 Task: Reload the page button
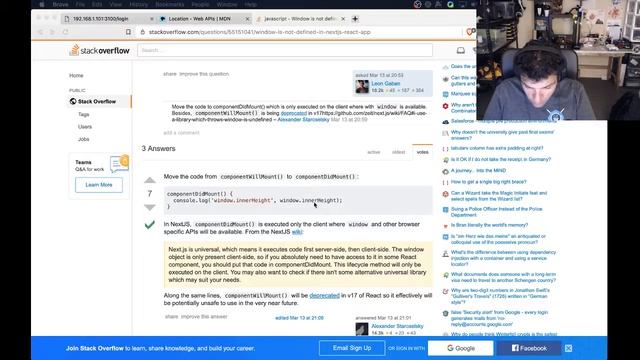[65, 32]
